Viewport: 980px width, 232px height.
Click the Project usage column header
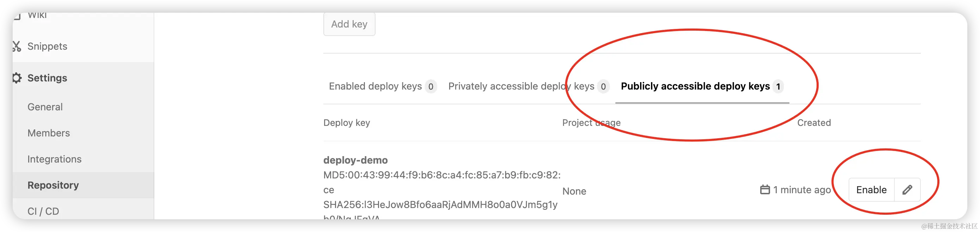click(591, 123)
